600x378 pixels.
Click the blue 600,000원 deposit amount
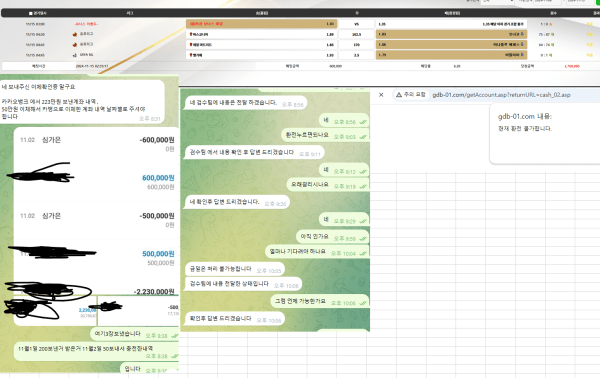pos(158,178)
